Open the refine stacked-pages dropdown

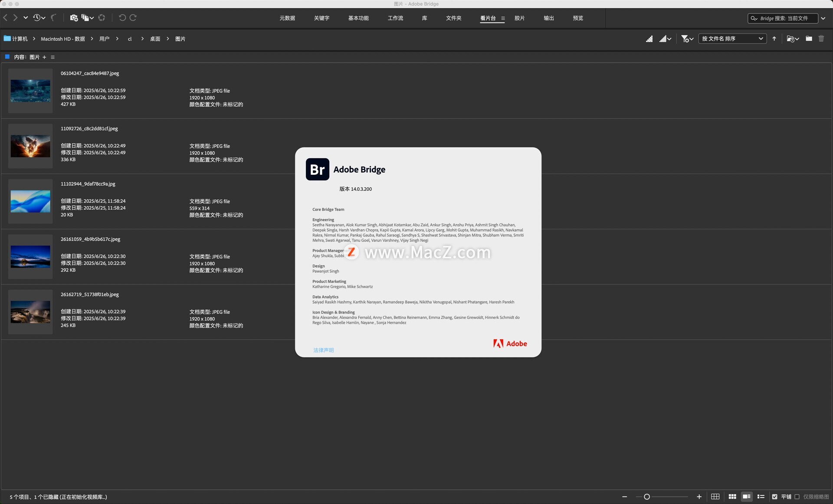point(88,18)
